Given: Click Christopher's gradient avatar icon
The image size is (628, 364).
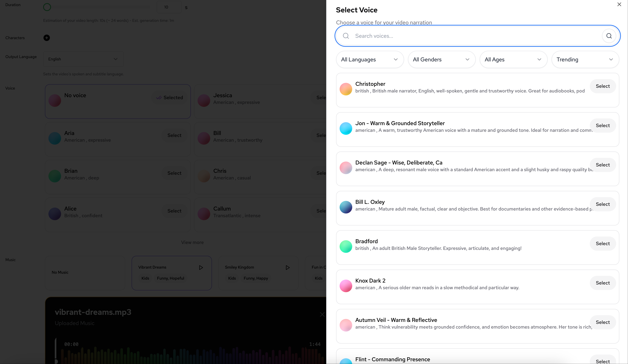Looking at the screenshot, I should pos(346,89).
